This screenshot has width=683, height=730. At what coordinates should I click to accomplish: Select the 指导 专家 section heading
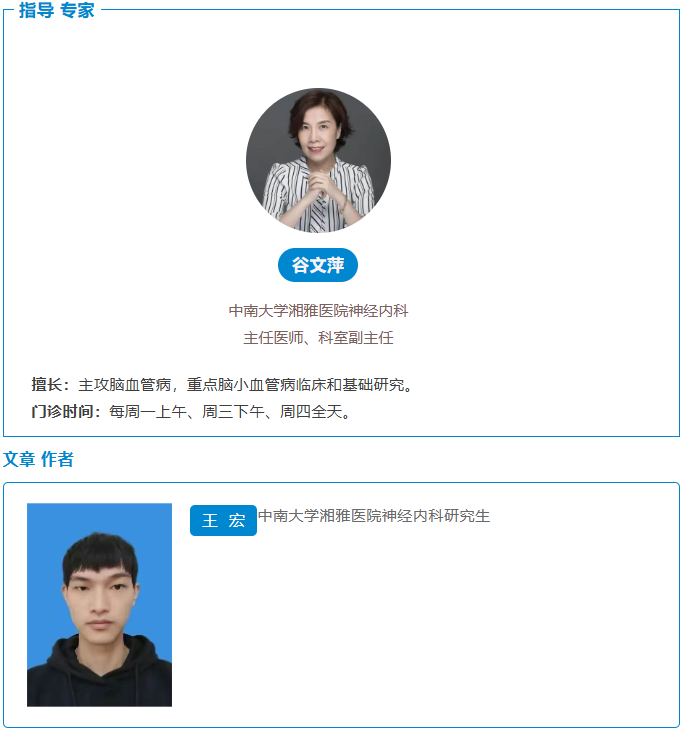coord(57,10)
